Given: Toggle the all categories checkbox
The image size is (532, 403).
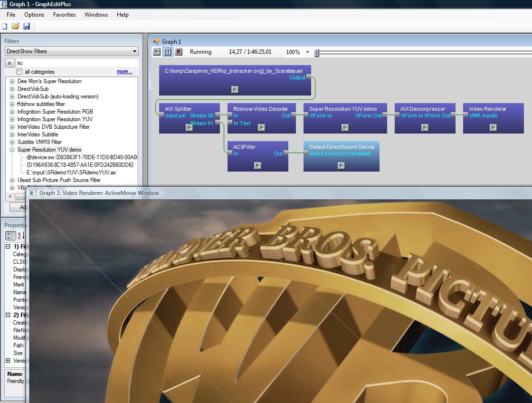Looking at the screenshot, I should click(x=19, y=72).
